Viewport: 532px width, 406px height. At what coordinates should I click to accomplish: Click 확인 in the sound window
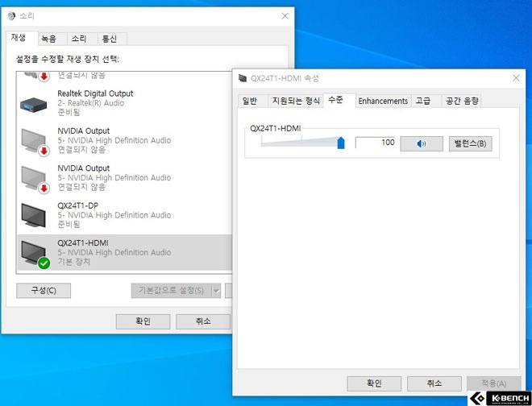(x=143, y=321)
